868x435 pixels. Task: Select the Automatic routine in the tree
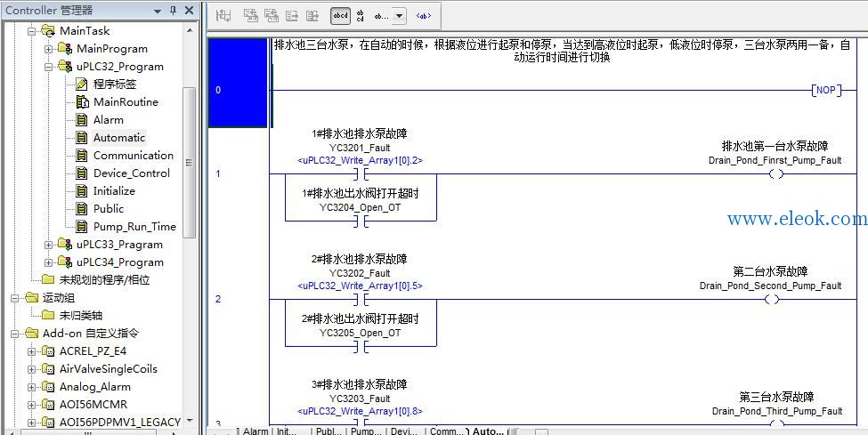pyautogui.click(x=119, y=138)
